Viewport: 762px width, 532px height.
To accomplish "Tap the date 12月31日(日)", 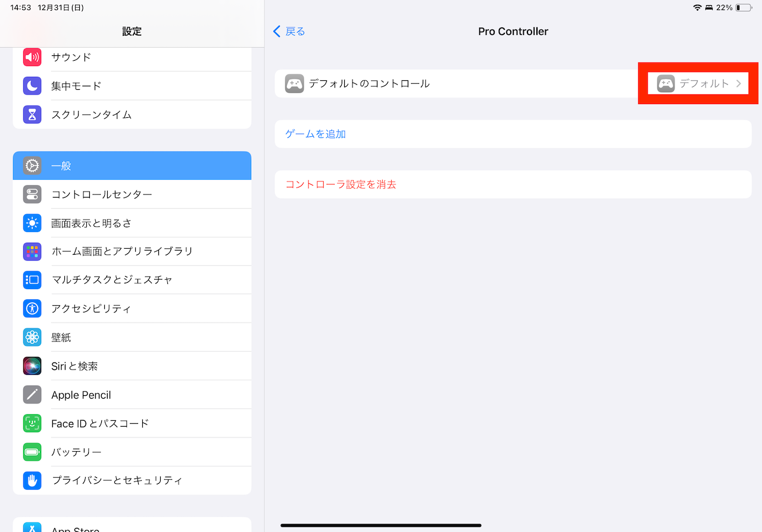I will (x=60, y=8).
